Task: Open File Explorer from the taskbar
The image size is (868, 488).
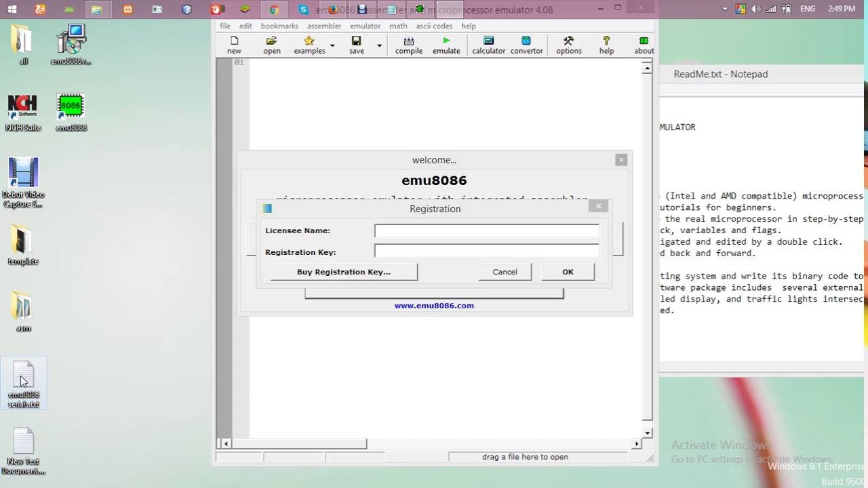Action: pos(98,9)
